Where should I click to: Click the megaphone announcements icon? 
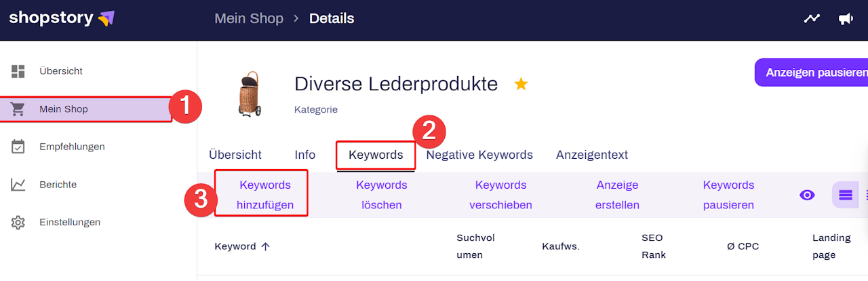(846, 19)
